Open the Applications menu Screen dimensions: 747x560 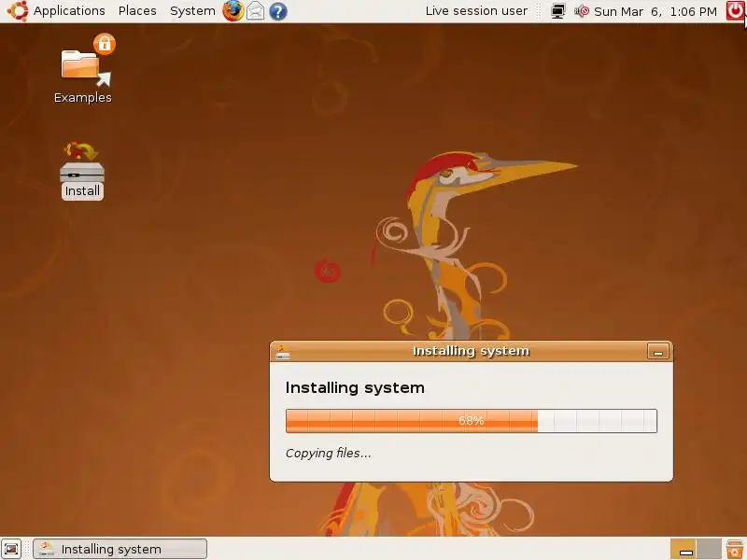(x=69, y=11)
